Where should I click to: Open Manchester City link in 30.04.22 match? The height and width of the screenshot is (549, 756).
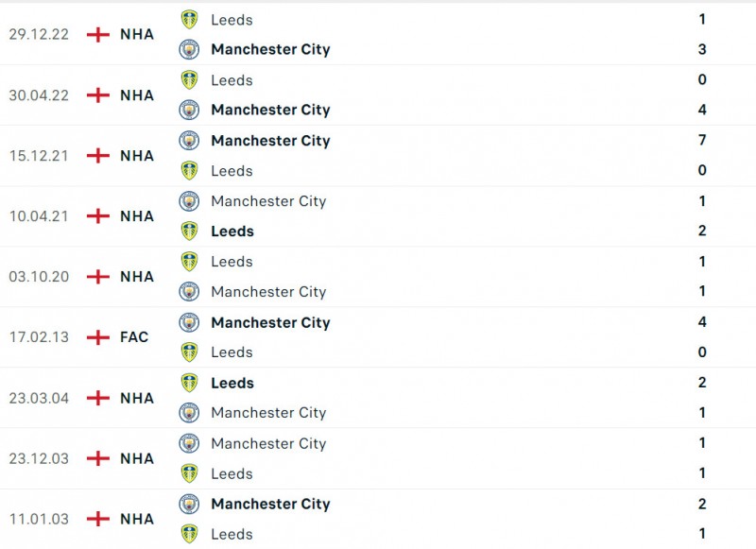pyautogui.click(x=270, y=110)
